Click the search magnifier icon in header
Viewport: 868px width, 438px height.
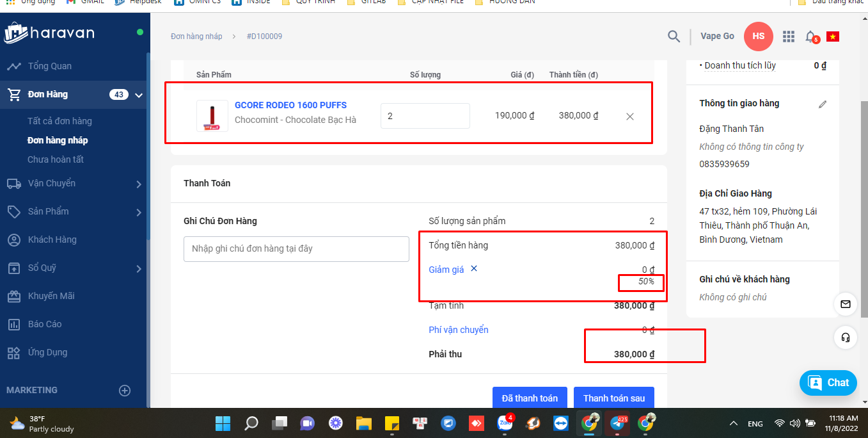point(674,36)
